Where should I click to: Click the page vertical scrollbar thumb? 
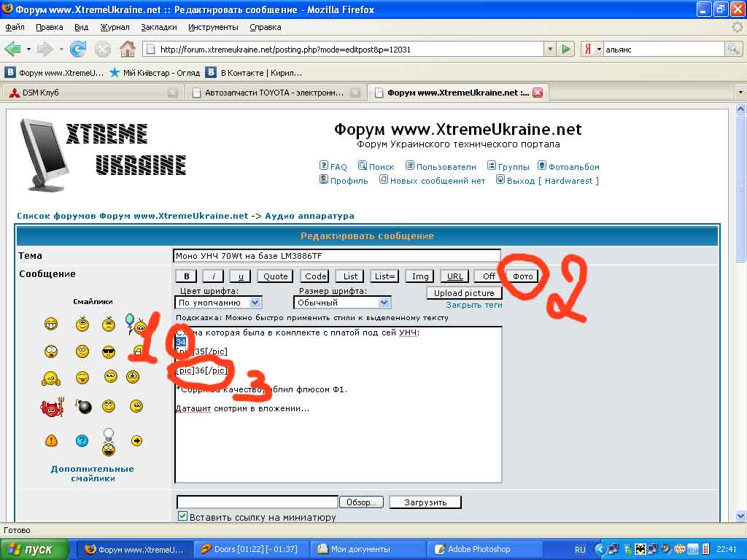(741, 188)
